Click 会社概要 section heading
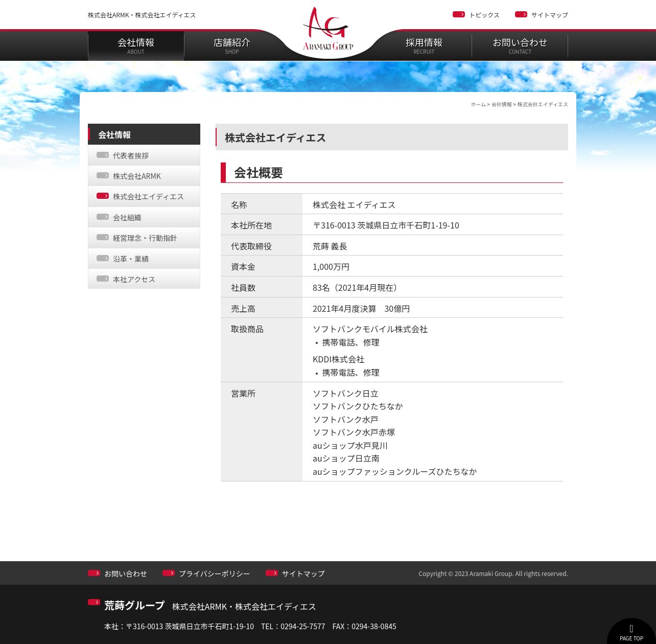This screenshot has height=644, width=656. coord(259,173)
